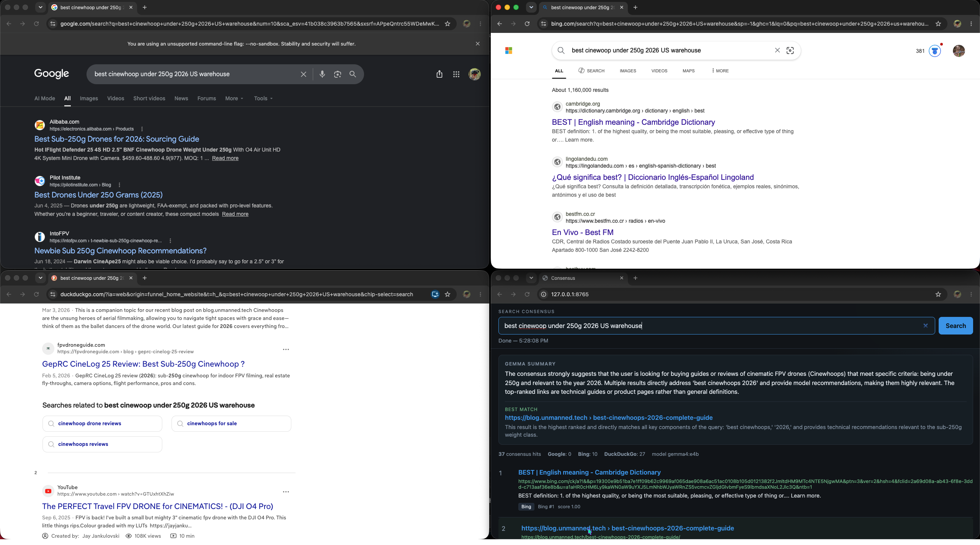The image size is (980, 545).
Task: Switch to Google Forums tab
Action: pyautogui.click(x=206, y=98)
